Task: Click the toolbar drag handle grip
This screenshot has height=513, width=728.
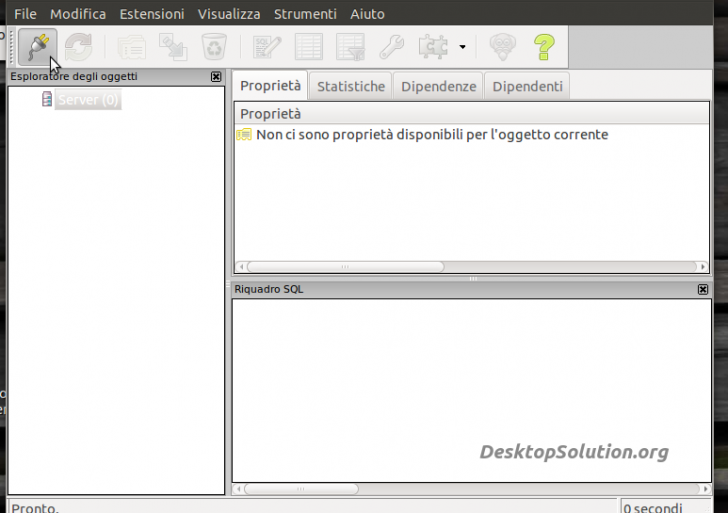Action: [x=12, y=47]
